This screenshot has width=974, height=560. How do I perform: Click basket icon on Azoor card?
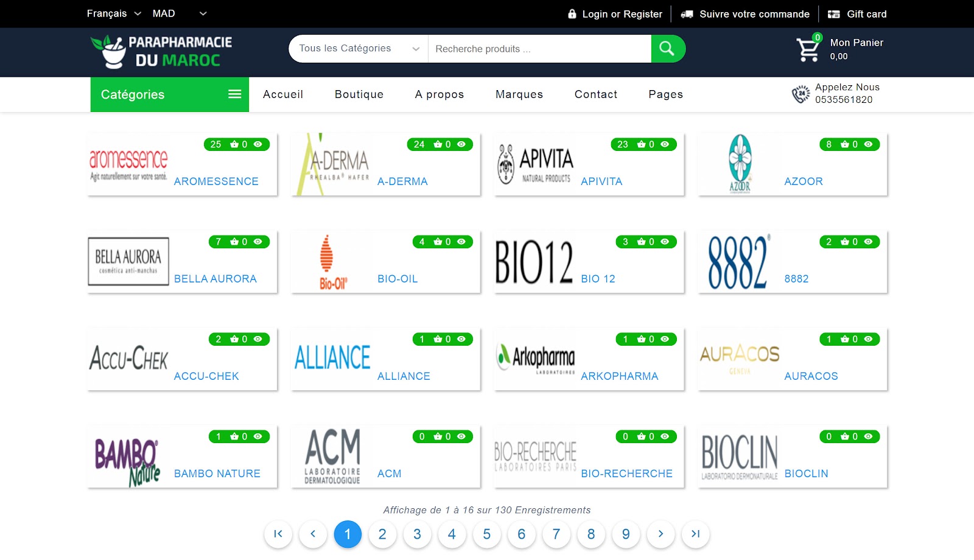844,144
